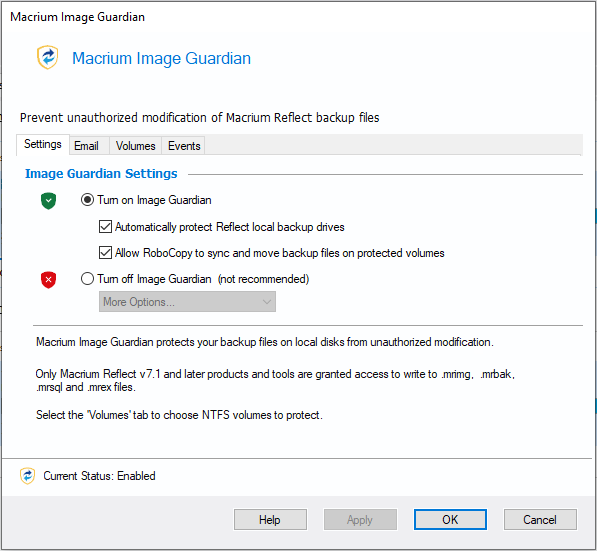Click the Current Status: Enabled text
This screenshot has height=551, width=597.
click(x=99, y=476)
